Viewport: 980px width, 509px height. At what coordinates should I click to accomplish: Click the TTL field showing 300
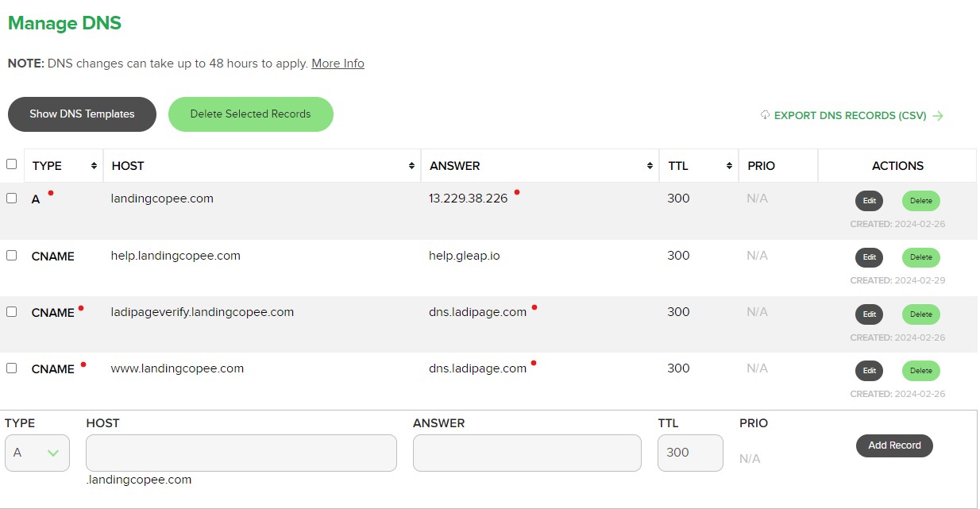point(689,453)
